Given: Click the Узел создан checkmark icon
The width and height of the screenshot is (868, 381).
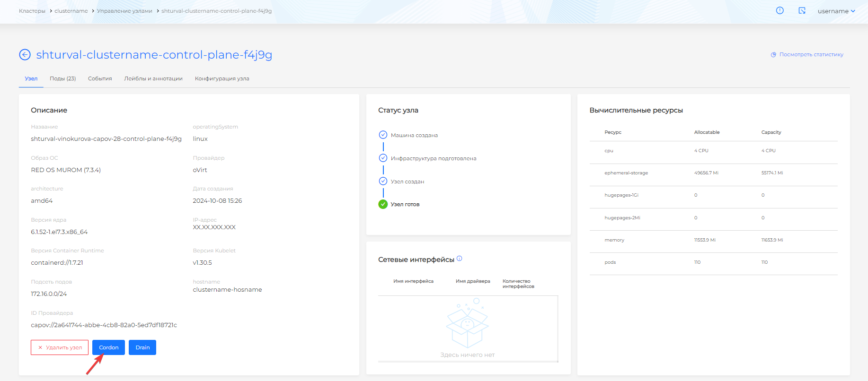Looking at the screenshot, I should pyautogui.click(x=383, y=181).
